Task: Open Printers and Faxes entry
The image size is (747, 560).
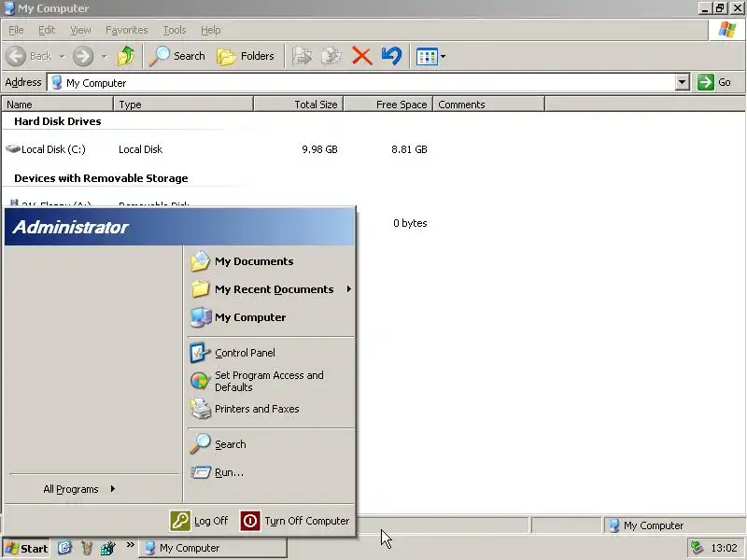Action: point(246,409)
